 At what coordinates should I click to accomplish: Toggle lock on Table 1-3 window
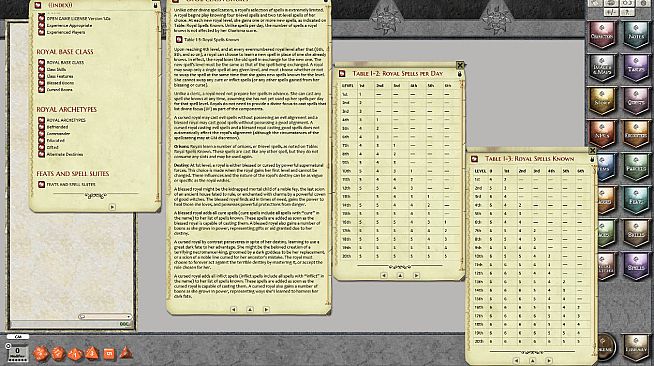592,159
